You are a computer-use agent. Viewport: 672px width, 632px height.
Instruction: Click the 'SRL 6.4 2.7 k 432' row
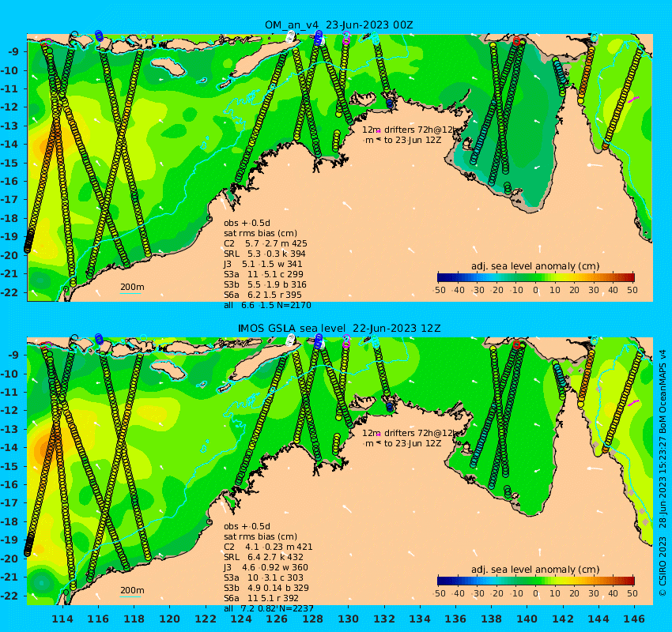click(263, 557)
